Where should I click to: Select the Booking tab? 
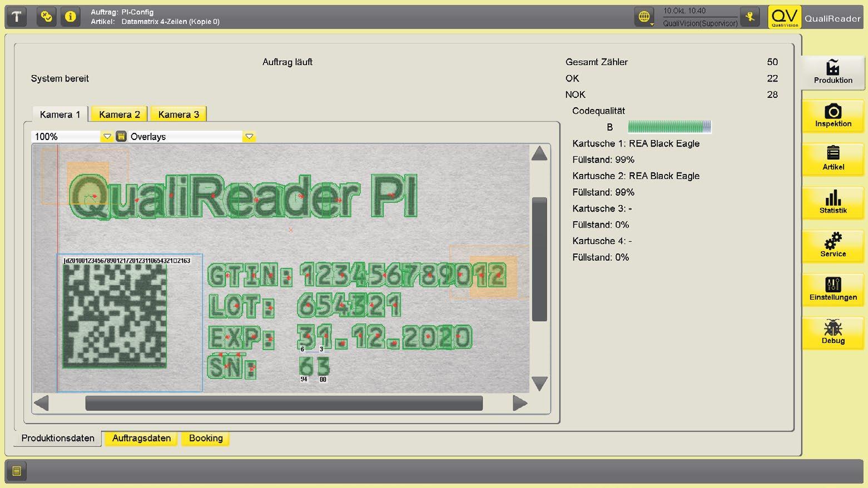click(x=206, y=438)
